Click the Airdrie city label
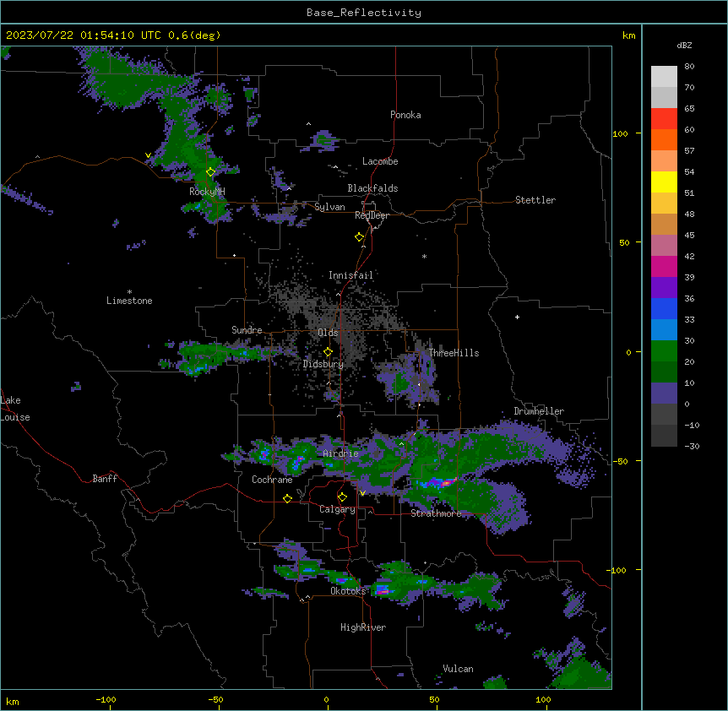The width and height of the screenshot is (728, 711). [x=341, y=453]
